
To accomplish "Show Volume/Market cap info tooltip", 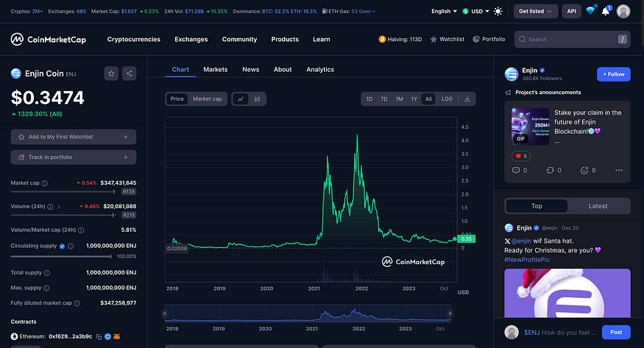I will (x=81, y=230).
